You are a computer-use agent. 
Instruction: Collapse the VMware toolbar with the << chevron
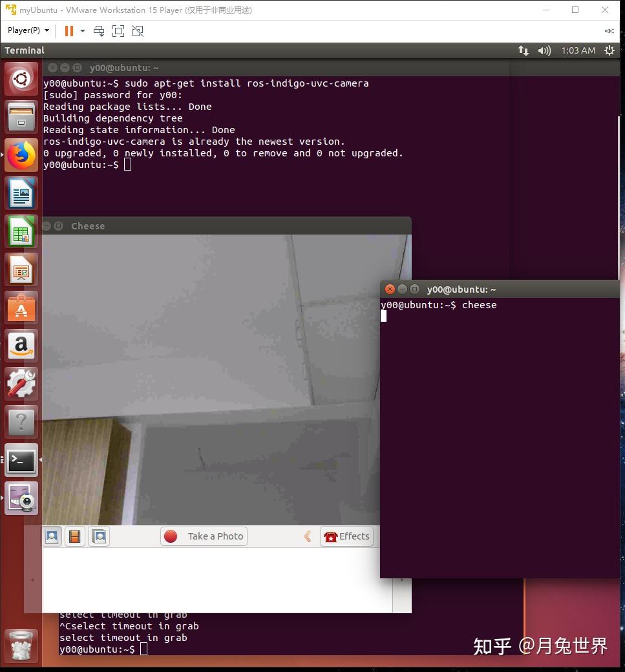(x=608, y=30)
